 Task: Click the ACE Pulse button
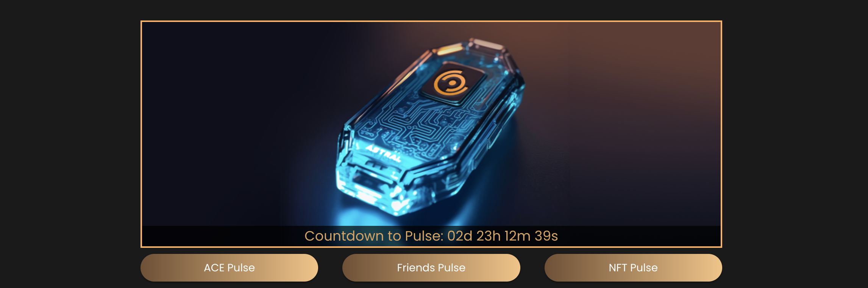229,268
